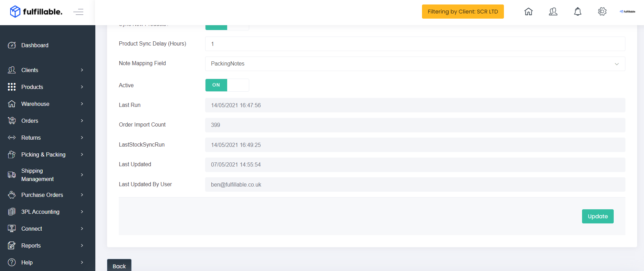This screenshot has width=644, height=271.
Task: Expand the Purchase Orders chevron
Action: (82, 195)
